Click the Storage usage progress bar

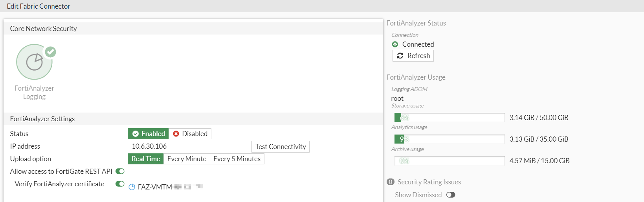450,118
